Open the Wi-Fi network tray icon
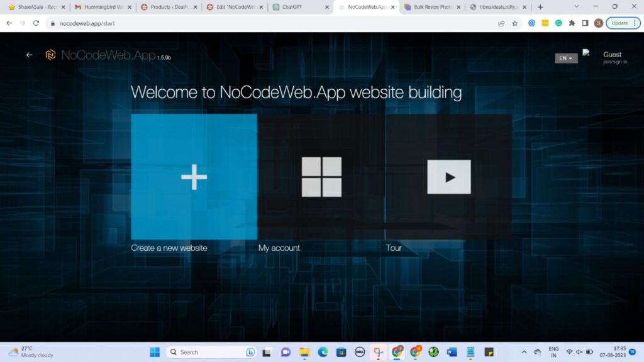The height and width of the screenshot is (362, 644). pos(569,352)
